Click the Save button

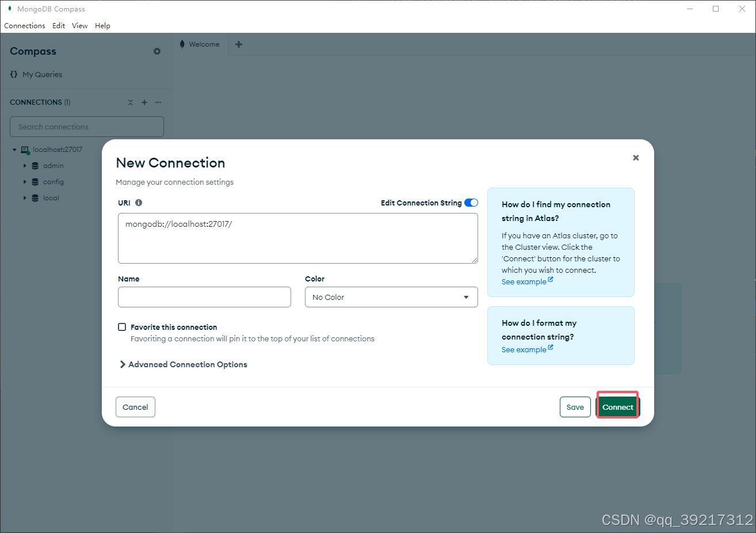click(x=575, y=407)
